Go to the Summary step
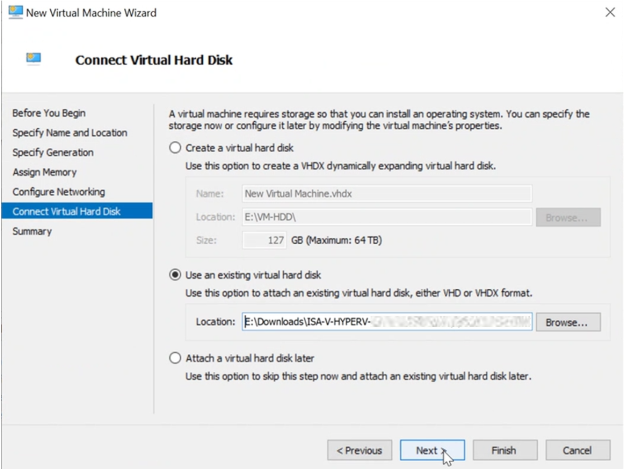 32,231
